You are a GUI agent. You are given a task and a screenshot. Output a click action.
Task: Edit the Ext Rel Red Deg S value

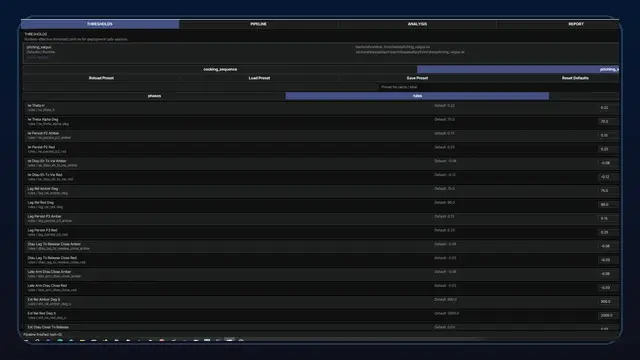(608, 316)
